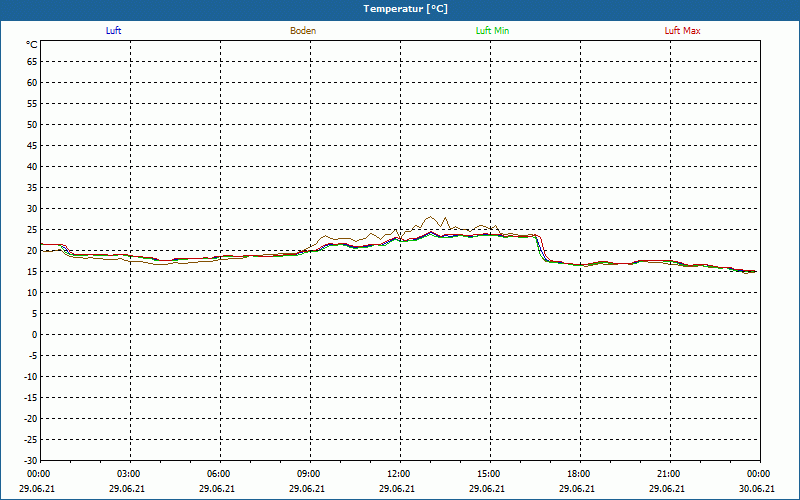This screenshot has height=500, width=800.
Task: Click the 21:00 time axis label
Action: pos(668,474)
